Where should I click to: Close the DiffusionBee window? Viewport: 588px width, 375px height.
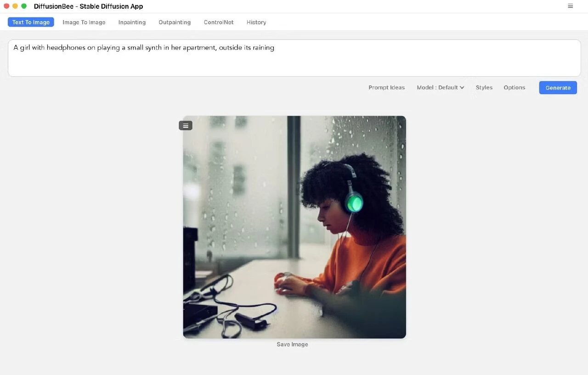tap(6, 6)
